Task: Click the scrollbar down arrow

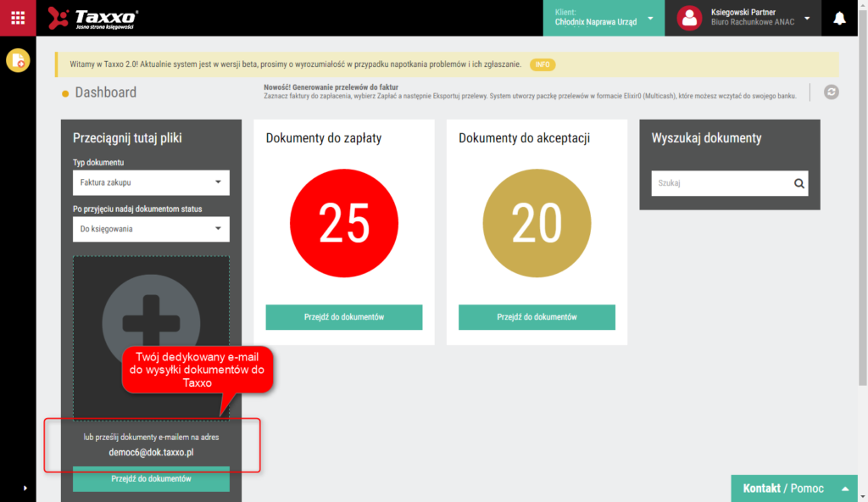Action: 862,497
